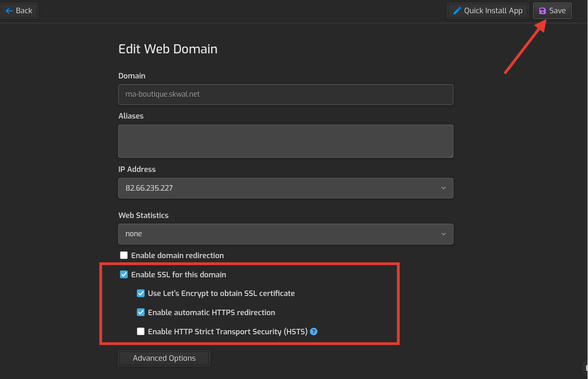Click inside the Aliases text area

[286, 141]
